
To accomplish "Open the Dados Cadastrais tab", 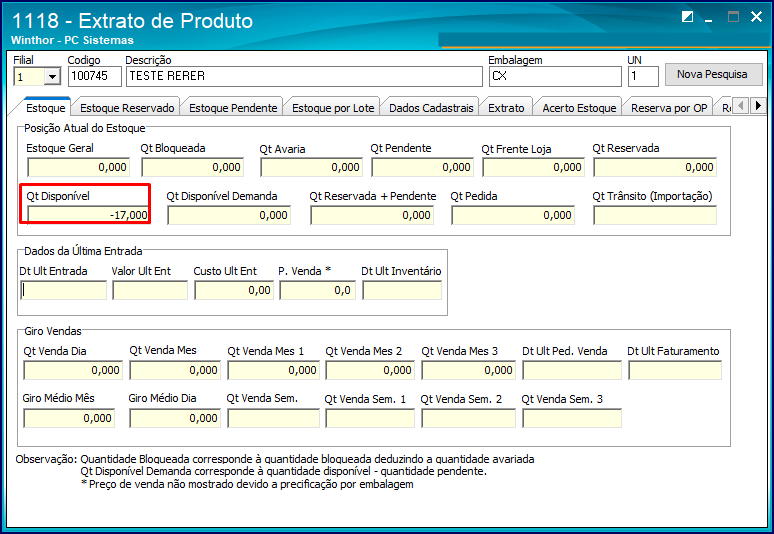I will point(431,108).
